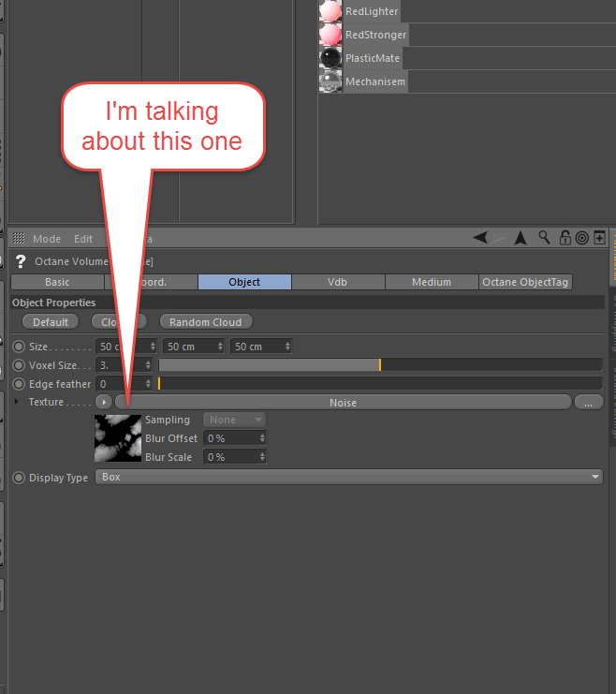
Task: Open the Texture arrow popup button
Action: coord(104,402)
